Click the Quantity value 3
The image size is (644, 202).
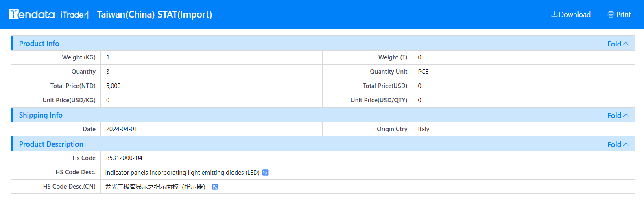coord(108,72)
